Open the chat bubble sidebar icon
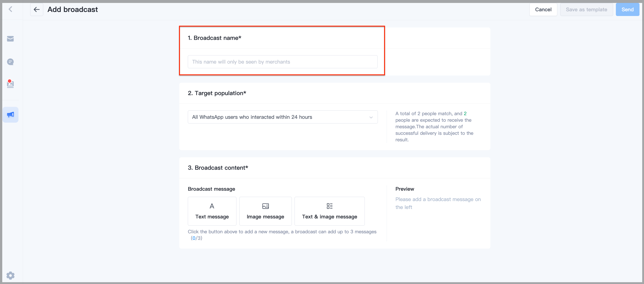Viewport: 644px width, 284px height. (10, 62)
